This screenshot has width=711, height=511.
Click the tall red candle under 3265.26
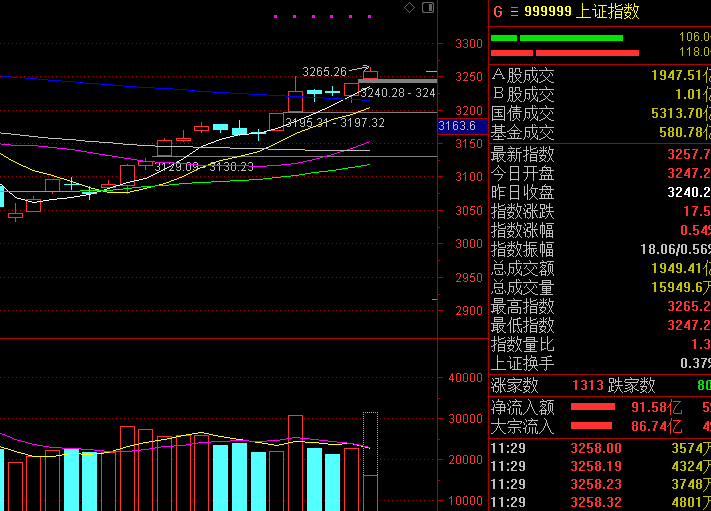296,95
